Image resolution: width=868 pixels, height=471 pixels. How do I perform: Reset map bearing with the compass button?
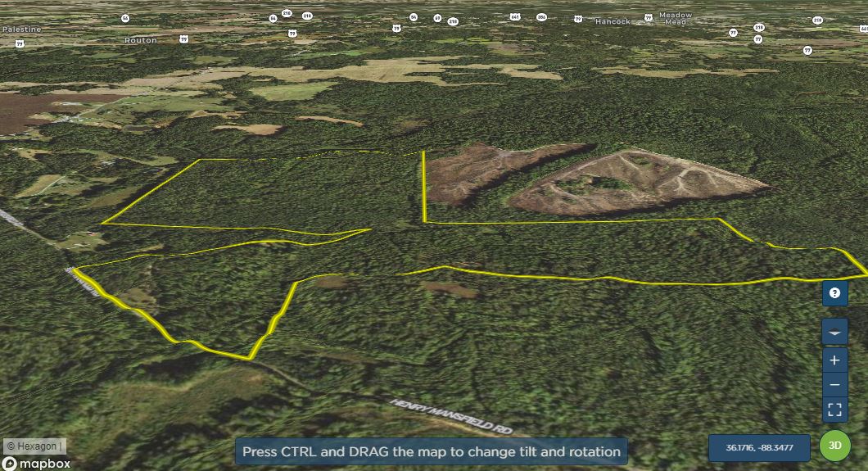coord(834,333)
